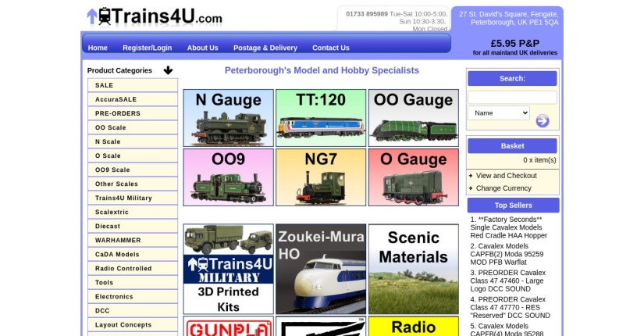The height and width of the screenshot is (336, 644).
Task: Select DCC category
Action: (133, 310)
